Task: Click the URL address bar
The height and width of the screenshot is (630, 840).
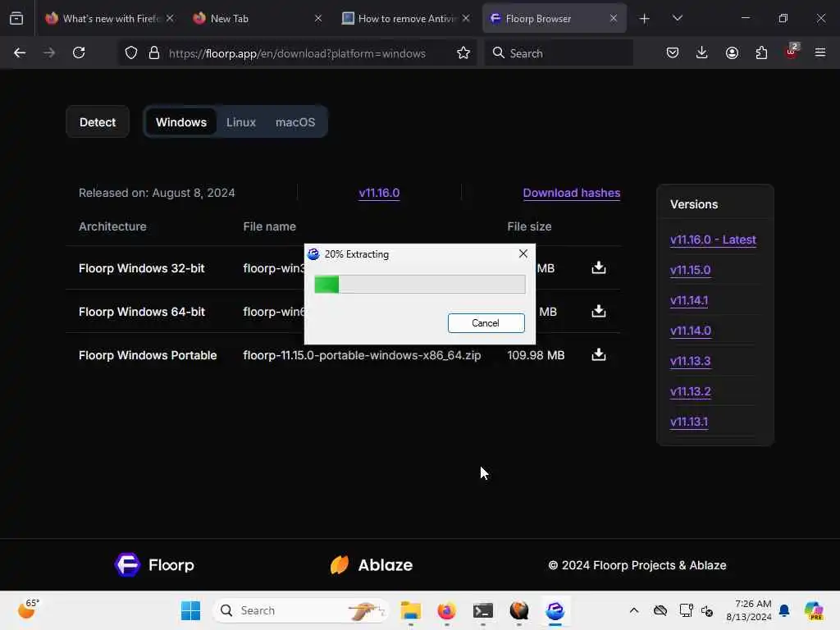Action: pos(297,53)
